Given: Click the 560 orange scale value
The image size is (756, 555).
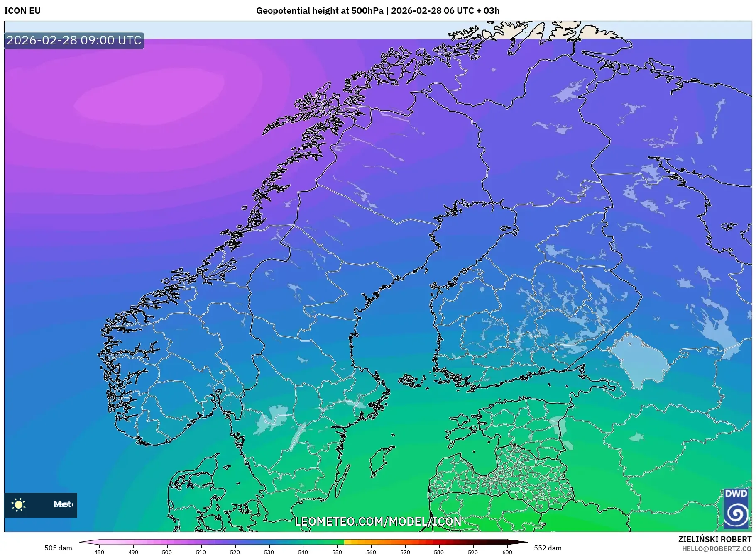Looking at the screenshot, I should (372, 552).
